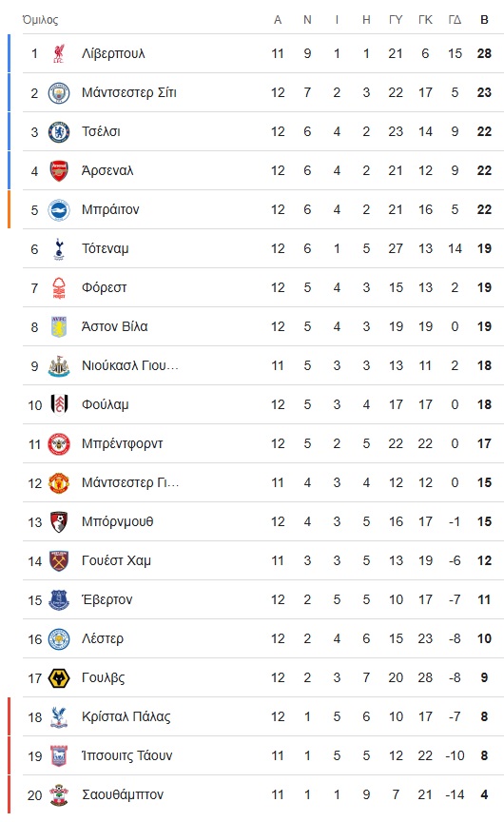Click the Liverpool club crest icon

pyautogui.click(x=59, y=53)
